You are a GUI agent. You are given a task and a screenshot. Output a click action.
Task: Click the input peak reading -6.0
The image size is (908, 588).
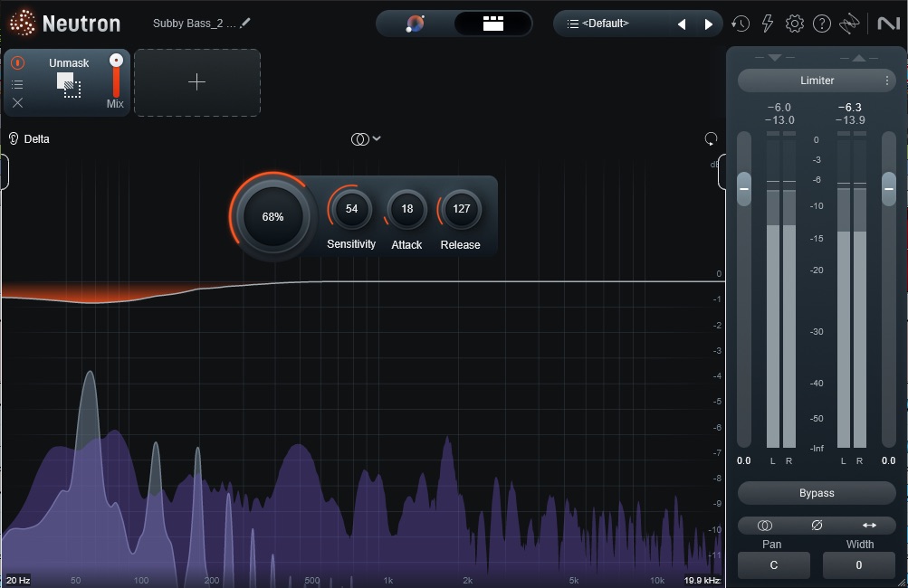coord(779,108)
